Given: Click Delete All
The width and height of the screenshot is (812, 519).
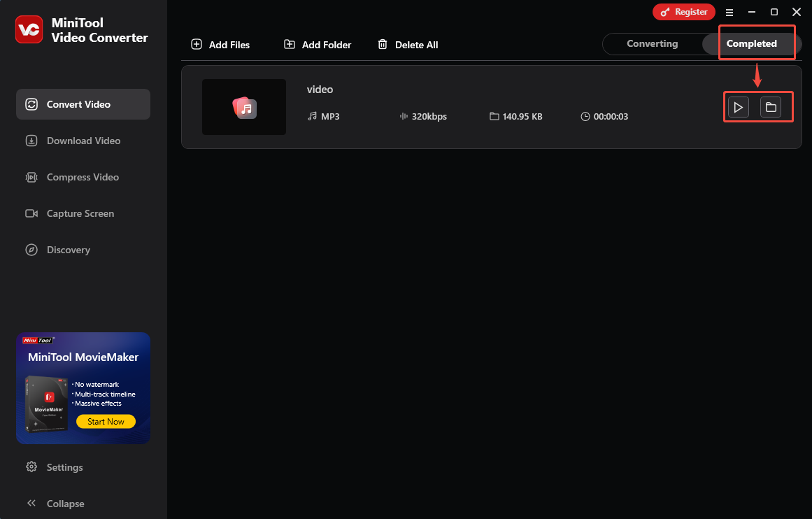Looking at the screenshot, I should click(x=408, y=45).
